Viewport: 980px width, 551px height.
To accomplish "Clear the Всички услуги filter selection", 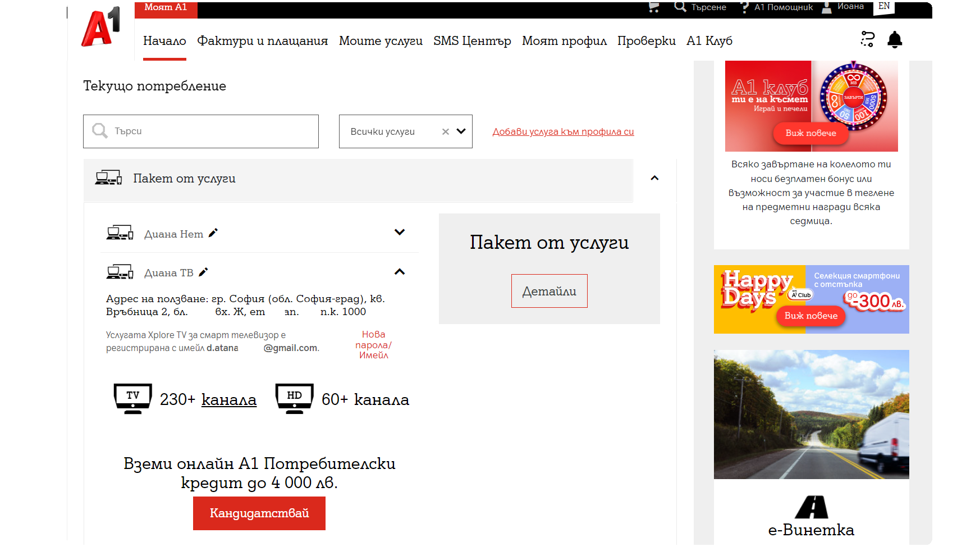I will (446, 131).
